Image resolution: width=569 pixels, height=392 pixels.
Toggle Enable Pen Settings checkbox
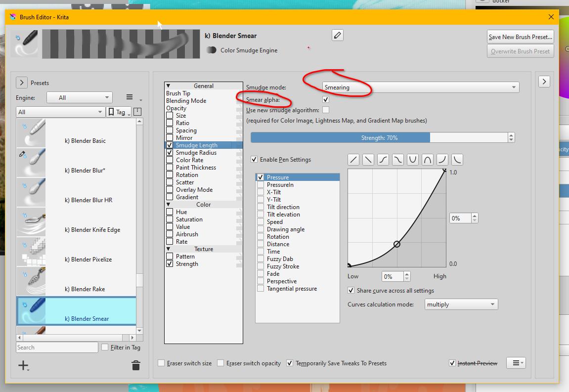[254, 159]
